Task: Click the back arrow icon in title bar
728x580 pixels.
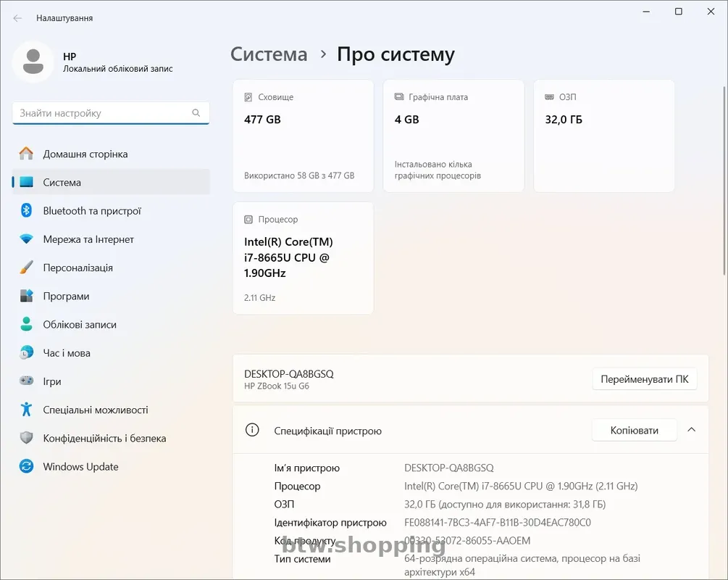Action: pos(17,18)
